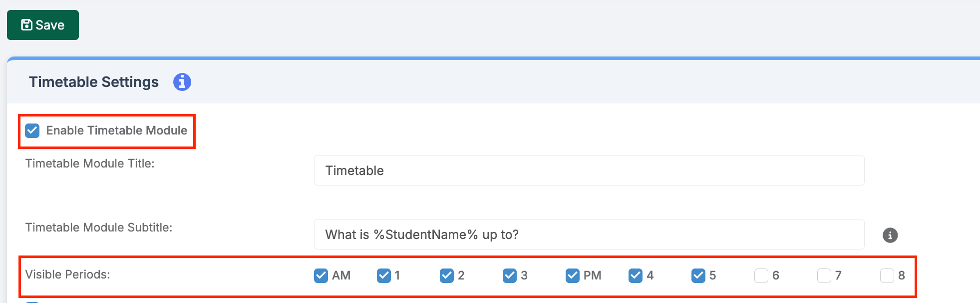Click the Visible Periods label
The width and height of the screenshot is (980, 303).
coord(68,274)
